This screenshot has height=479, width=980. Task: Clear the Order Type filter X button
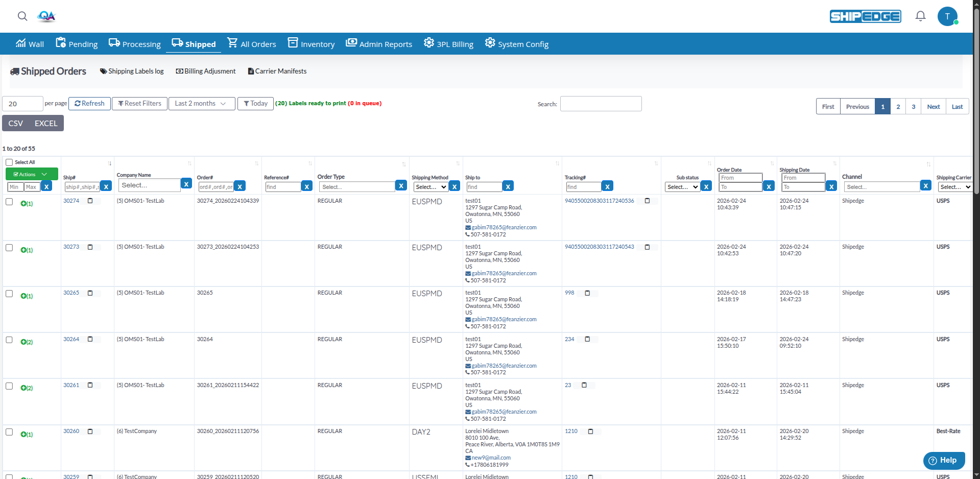pyautogui.click(x=401, y=186)
